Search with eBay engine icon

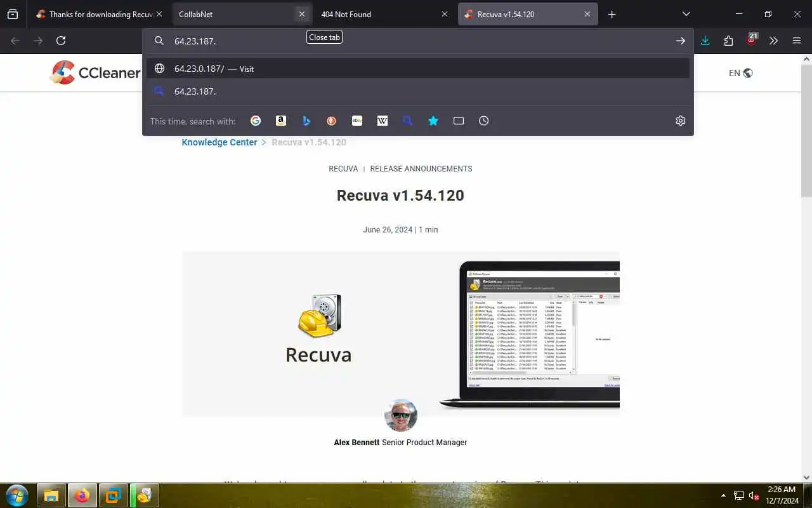point(357,121)
